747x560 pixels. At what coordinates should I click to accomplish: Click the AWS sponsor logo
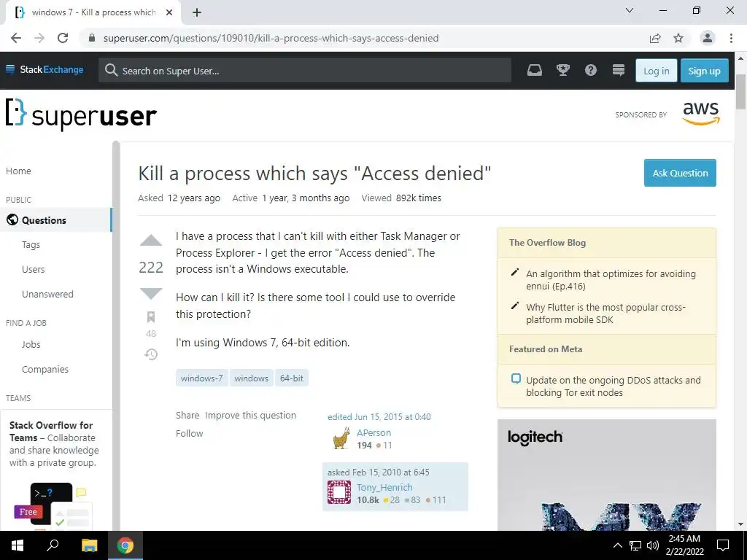[701, 113]
